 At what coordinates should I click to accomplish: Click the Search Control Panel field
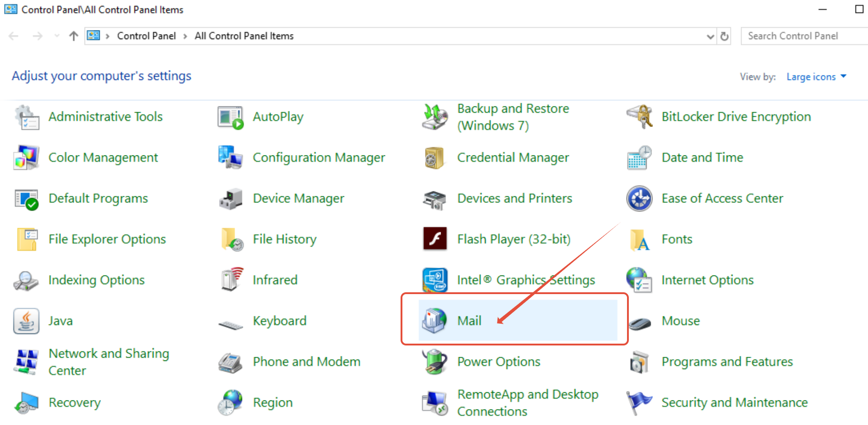click(x=804, y=36)
